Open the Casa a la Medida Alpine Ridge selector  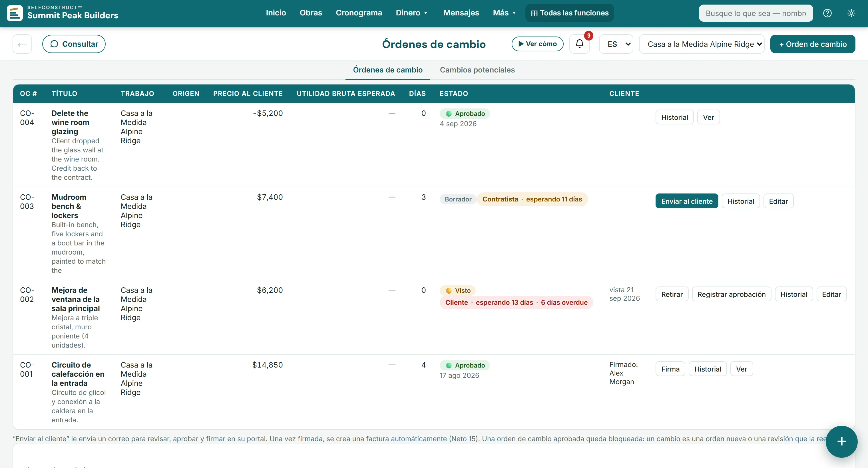point(702,44)
